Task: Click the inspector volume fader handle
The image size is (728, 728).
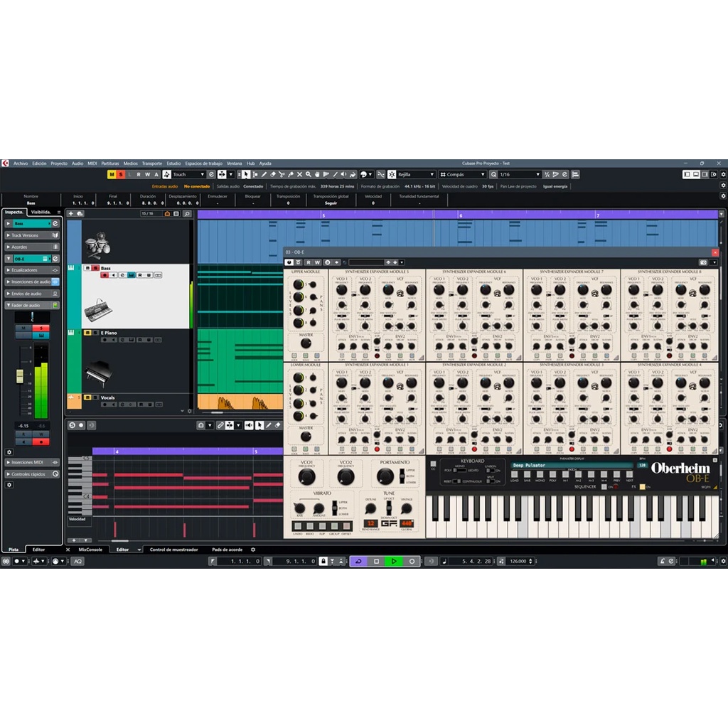Action: [x=20, y=376]
